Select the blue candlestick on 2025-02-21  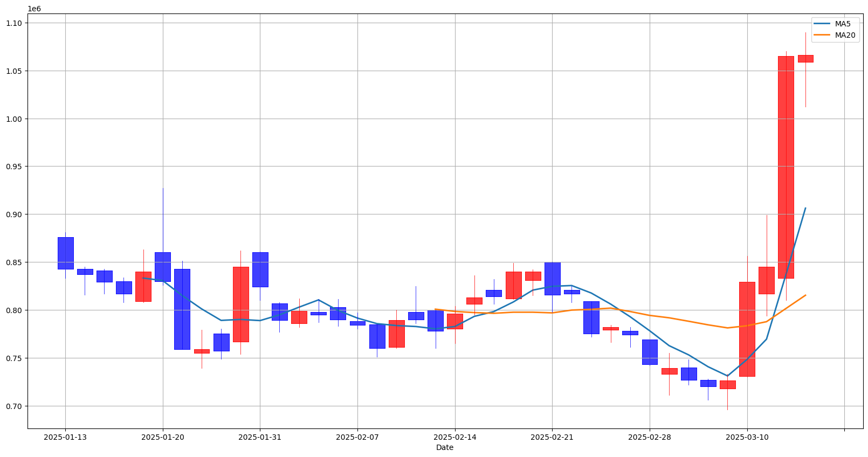pos(552,279)
